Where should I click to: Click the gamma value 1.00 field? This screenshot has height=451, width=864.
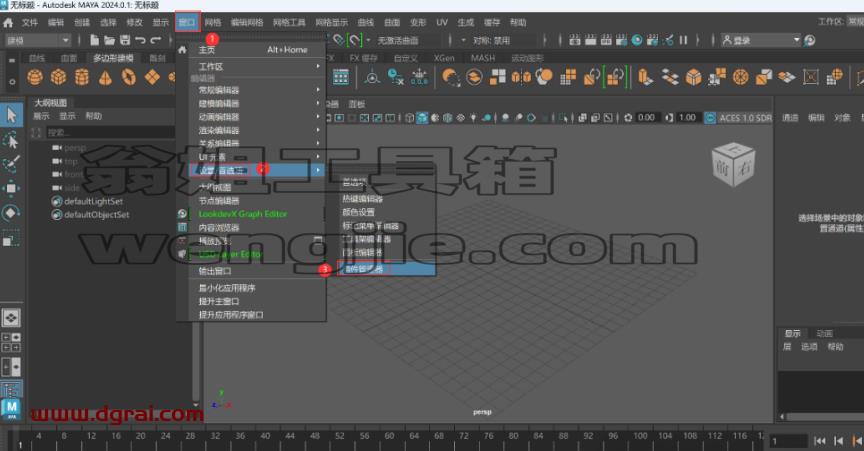[x=687, y=117]
